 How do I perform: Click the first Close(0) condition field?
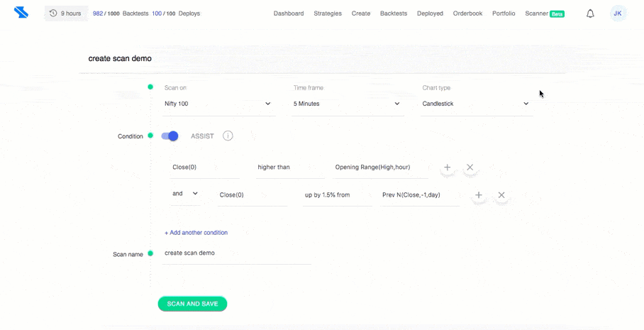204,167
